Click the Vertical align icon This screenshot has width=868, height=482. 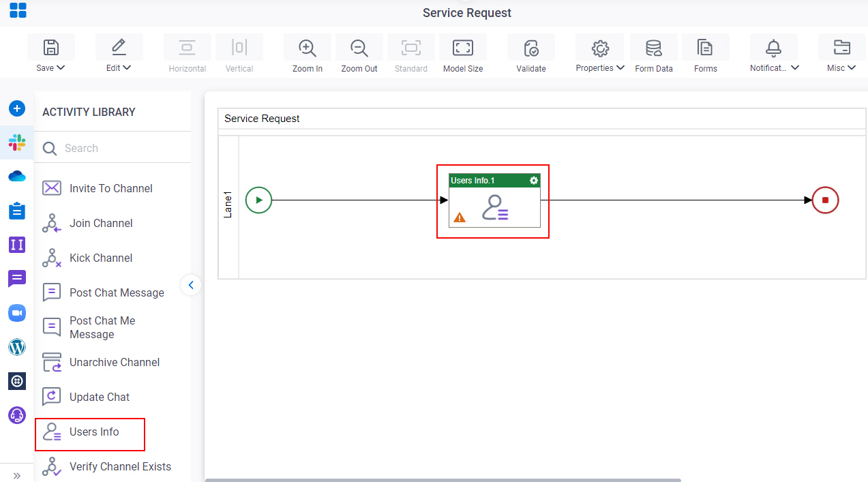239,47
